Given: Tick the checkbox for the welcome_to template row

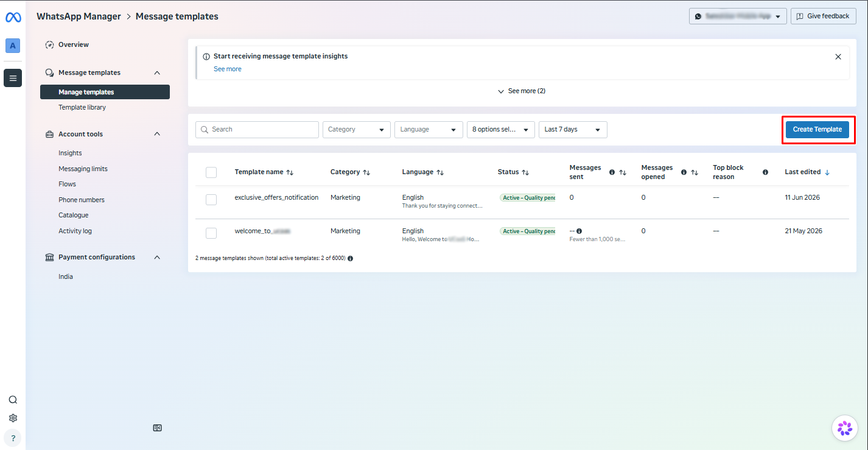Looking at the screenshot, I should coord(211,233).
